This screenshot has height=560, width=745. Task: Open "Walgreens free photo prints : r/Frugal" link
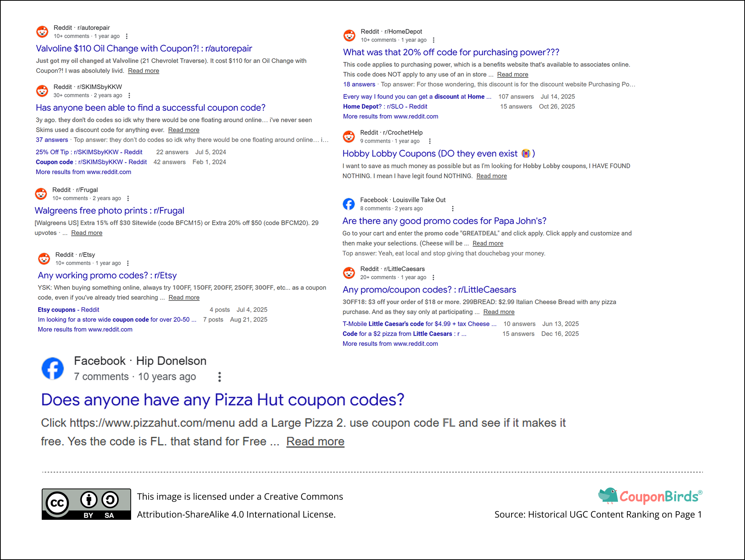tap(109, 210)
